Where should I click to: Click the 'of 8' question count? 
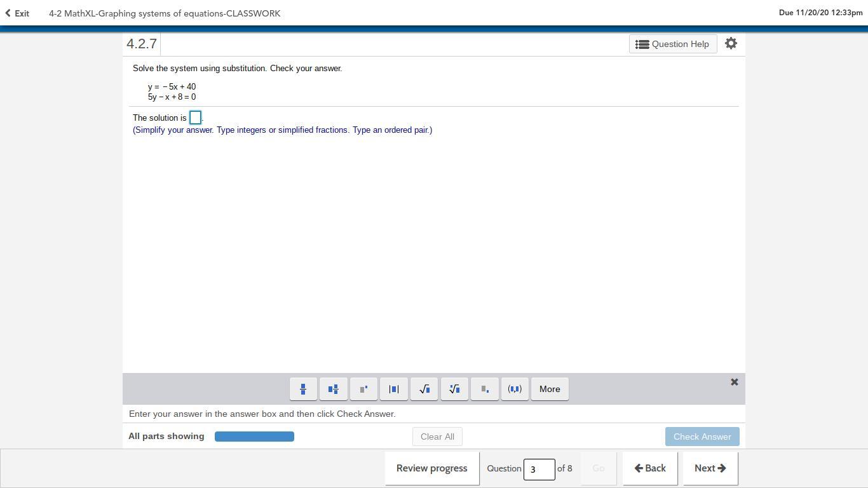(x=565, y=468)
